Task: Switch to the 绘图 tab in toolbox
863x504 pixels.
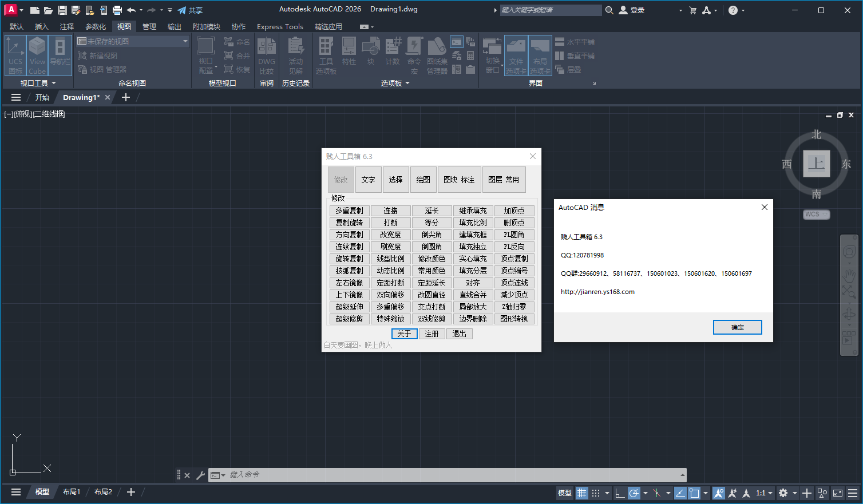Action: tap(423, 180)
